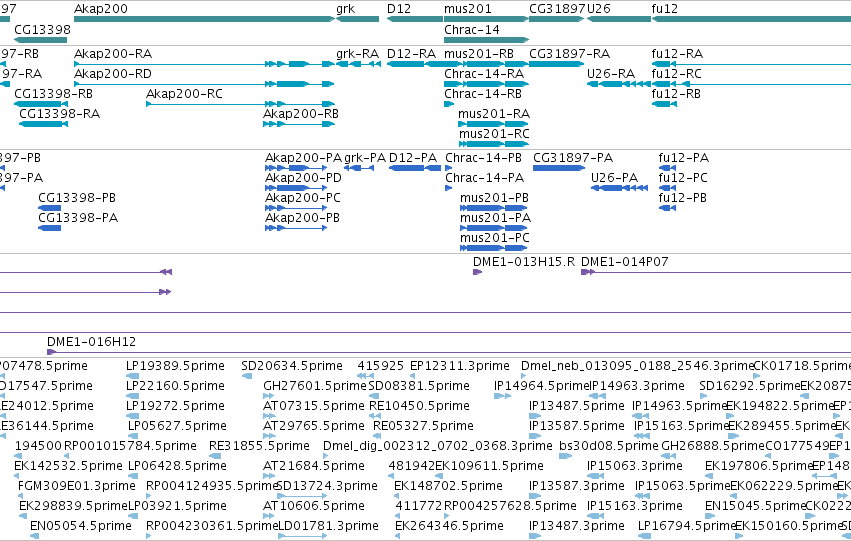This screenshot has width=851, height=541.
Task: Click the grk gene label
Action: point(346,9)
